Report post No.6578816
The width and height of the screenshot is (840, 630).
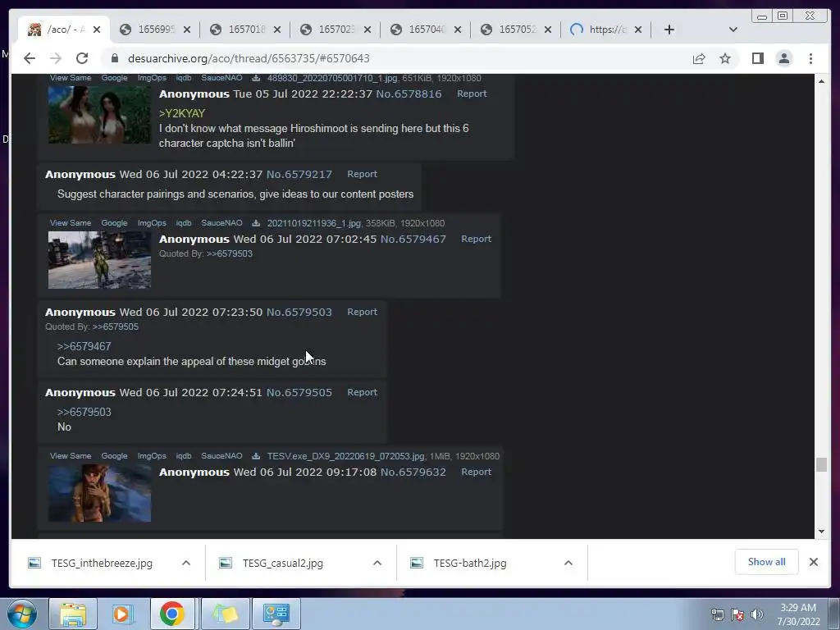472,94
